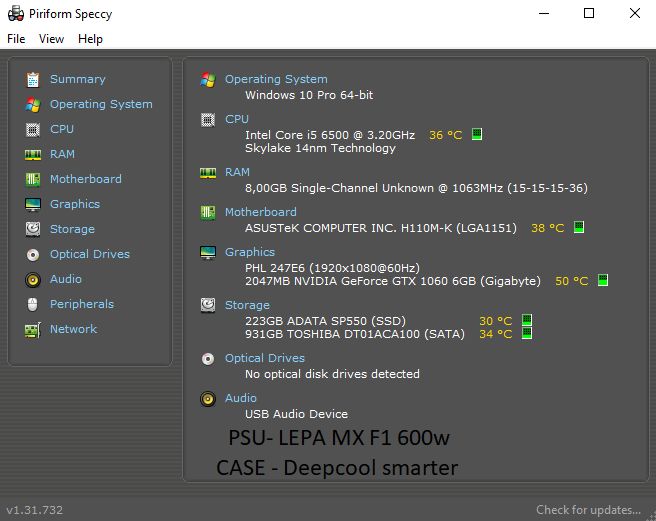The height and width of the screenshot is (521, 656).
Task: Click the Graphics monitor icon in sidebar
Action: click(x=33, y=204)
